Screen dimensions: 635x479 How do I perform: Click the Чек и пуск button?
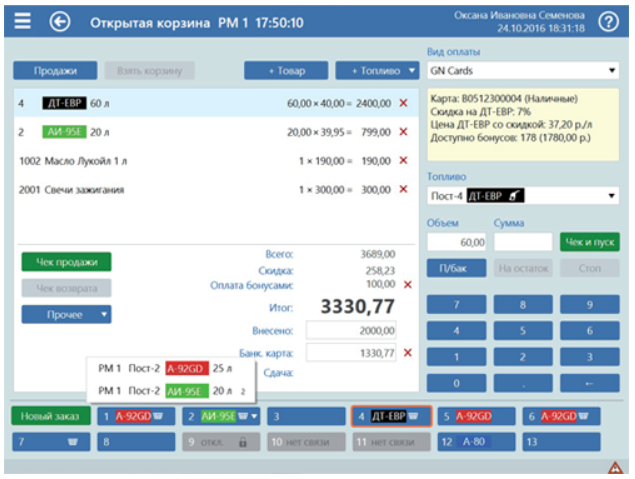coord(590,242)
